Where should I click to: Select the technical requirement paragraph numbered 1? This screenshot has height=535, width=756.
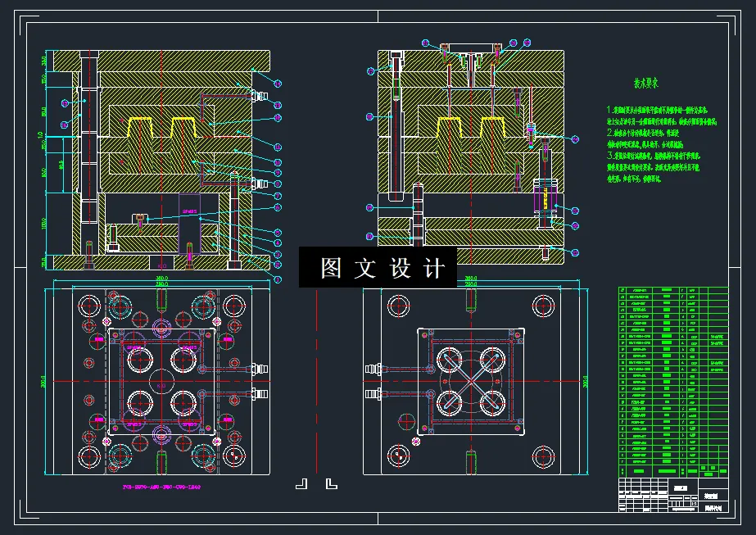(662, 116)
